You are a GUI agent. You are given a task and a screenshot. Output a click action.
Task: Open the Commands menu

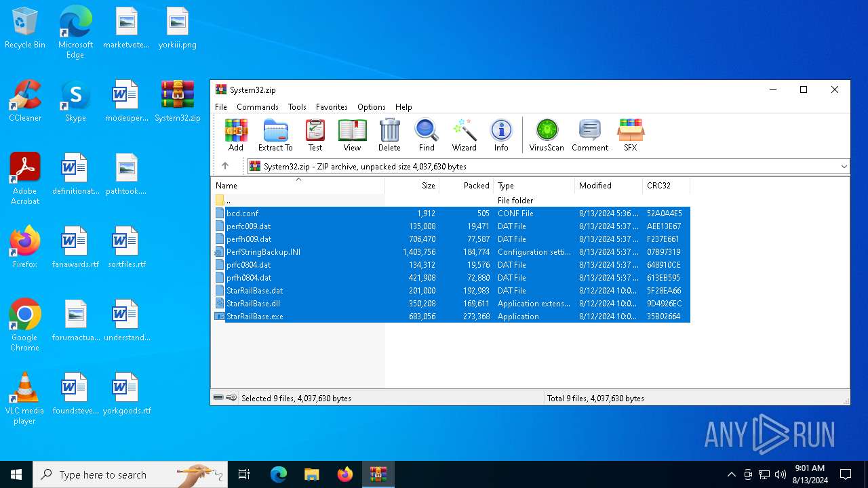tap(258, 107)
